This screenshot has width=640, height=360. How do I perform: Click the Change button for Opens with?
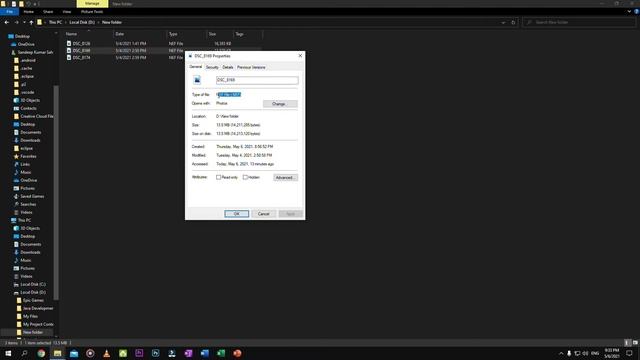point(280,104)
